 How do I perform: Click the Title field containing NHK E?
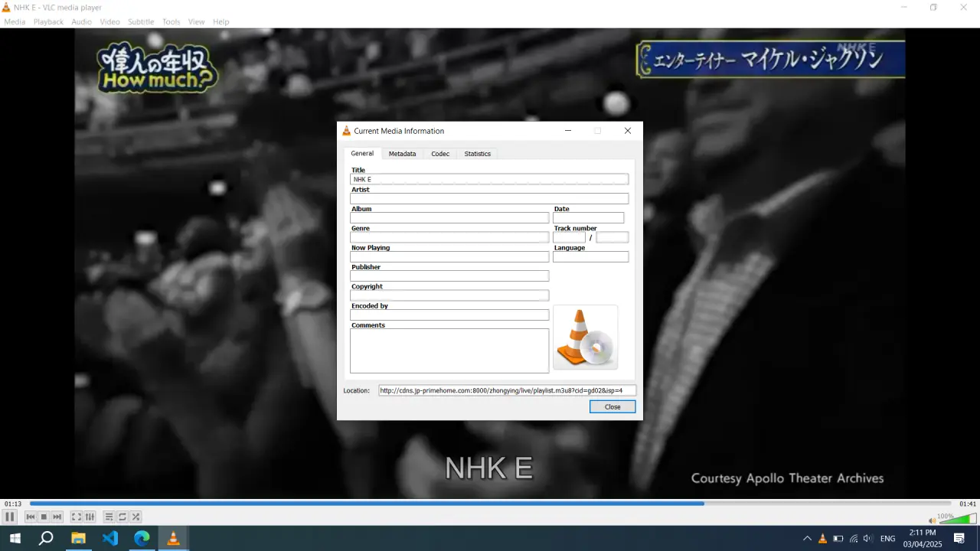(489, 179)
